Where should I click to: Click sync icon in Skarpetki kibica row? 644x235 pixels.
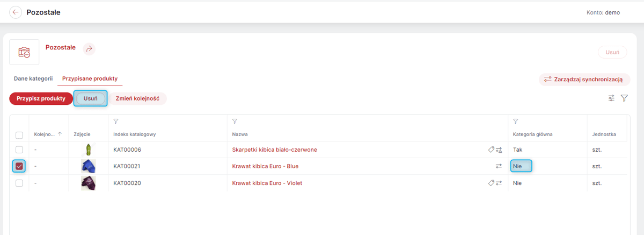tap(499, 150)
